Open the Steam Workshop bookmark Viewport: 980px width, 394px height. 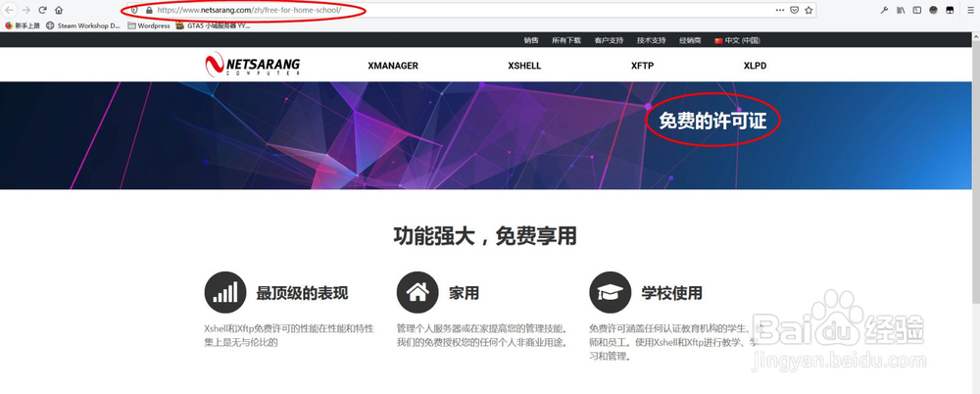[83, 25]
